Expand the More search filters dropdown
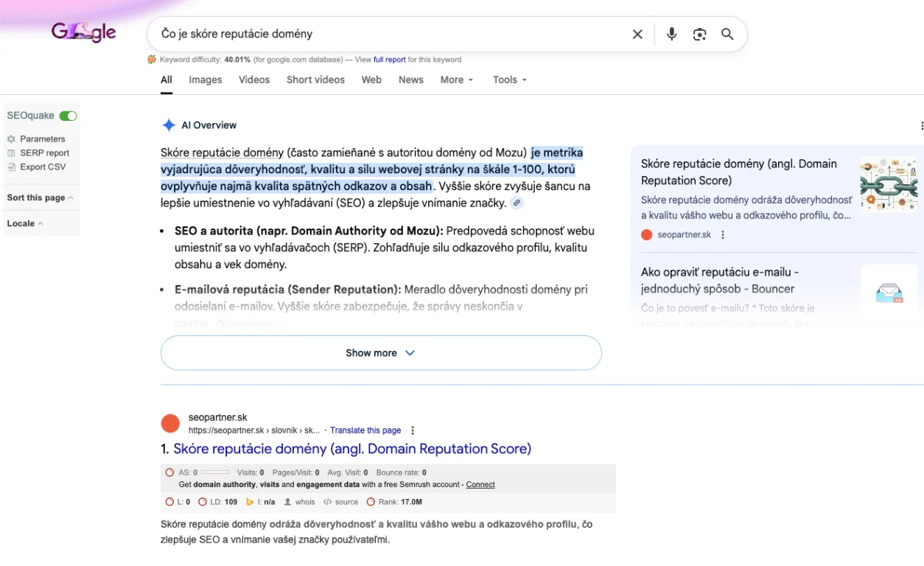 [457, 80]
